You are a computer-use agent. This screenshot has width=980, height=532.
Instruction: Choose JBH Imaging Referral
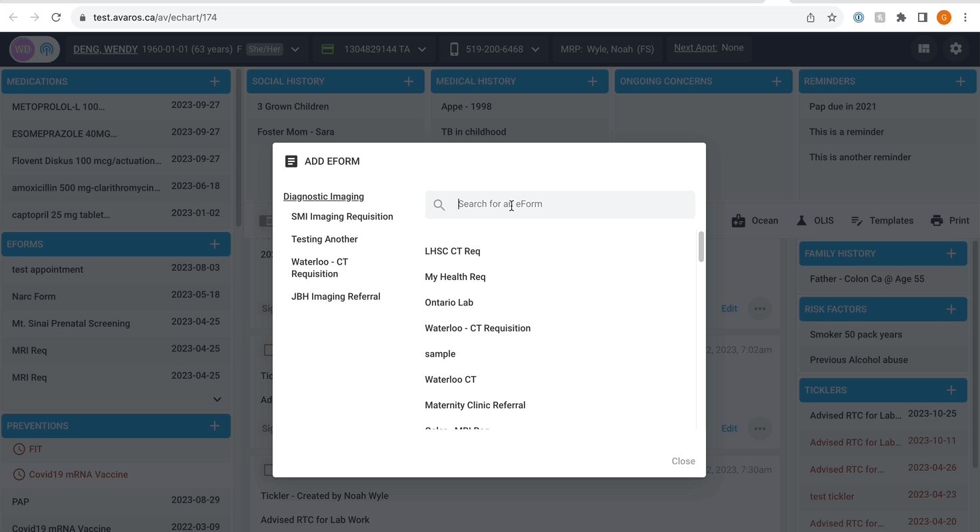point(336,297)
